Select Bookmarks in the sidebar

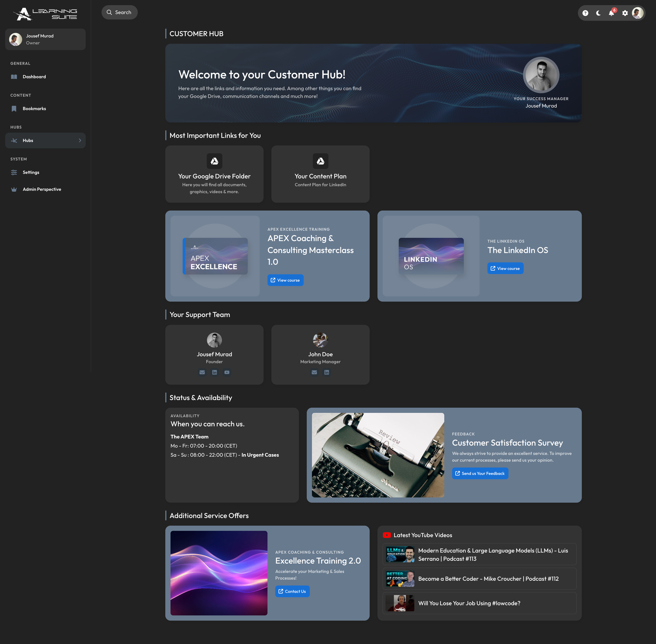(x=34, y=109)
